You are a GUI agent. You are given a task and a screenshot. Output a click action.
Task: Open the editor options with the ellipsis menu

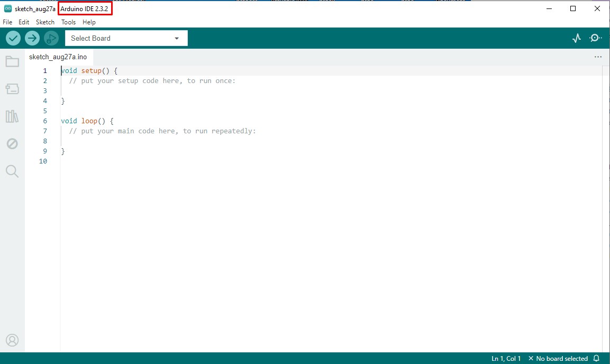(x=598, y=56)
